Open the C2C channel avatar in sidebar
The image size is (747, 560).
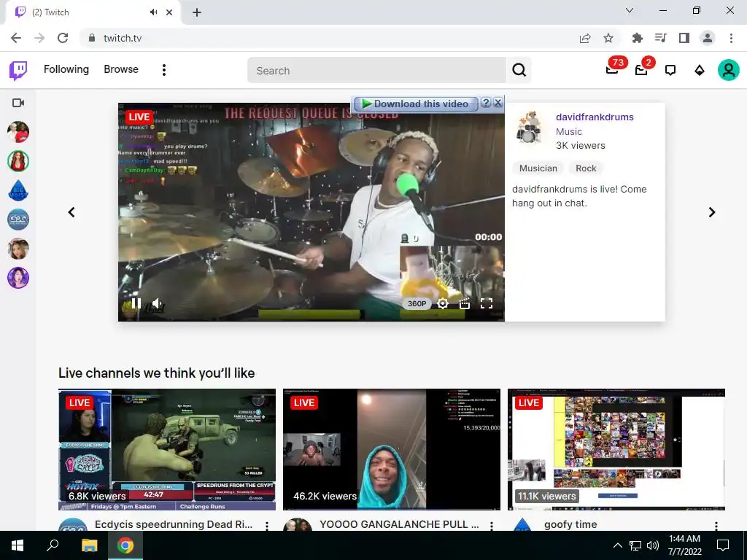pos(18,219)
